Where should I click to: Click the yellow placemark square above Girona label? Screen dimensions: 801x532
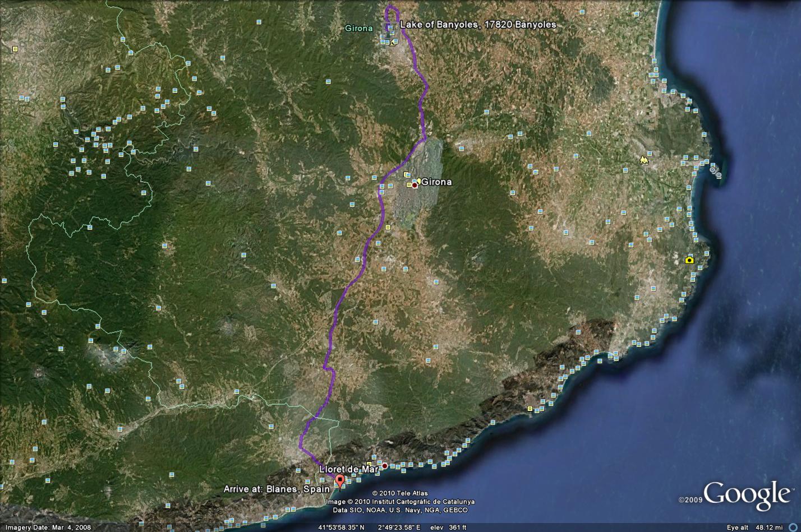406,175
